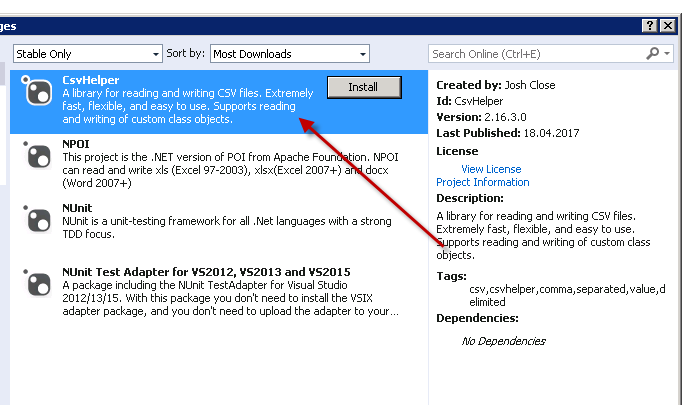Click the Version 2.16.3.0 text
Image resolution: width=698 pixels, height=405 pixels.
point(481,117)
